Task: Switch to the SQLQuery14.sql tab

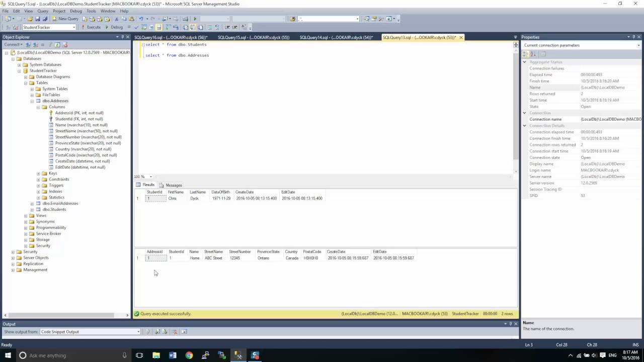Action: tap(336, 37)
